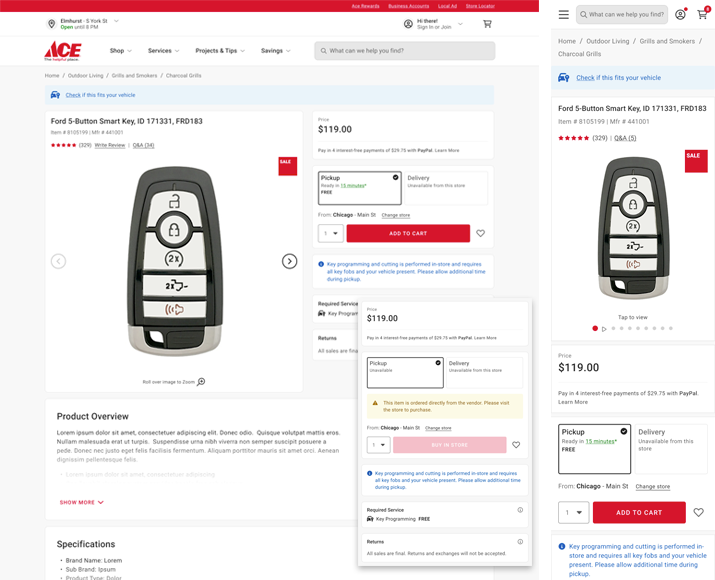Click heart icon next to Buy In Store button
The image size is (715, 580).
(516, 445)
